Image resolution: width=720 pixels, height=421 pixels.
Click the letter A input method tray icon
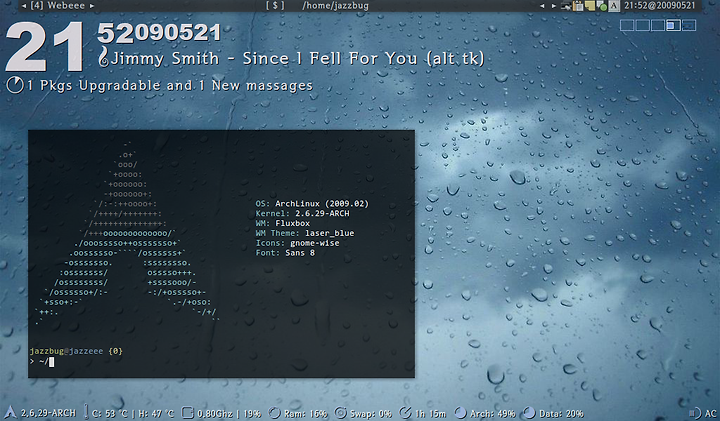[614, 6]
